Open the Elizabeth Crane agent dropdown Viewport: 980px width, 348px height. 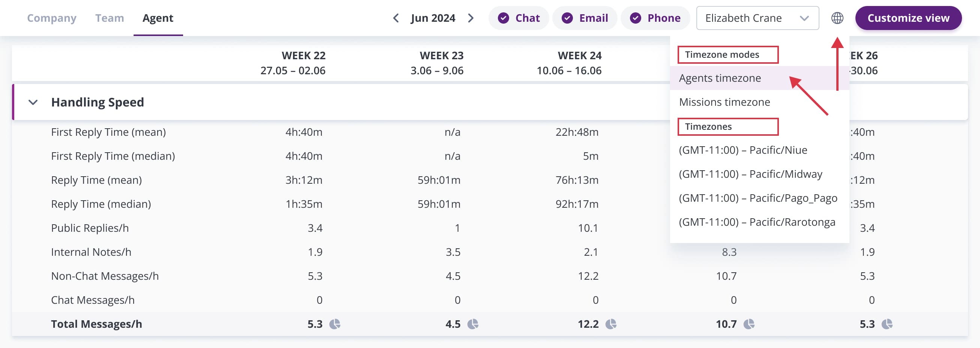(x=757, y=18)
